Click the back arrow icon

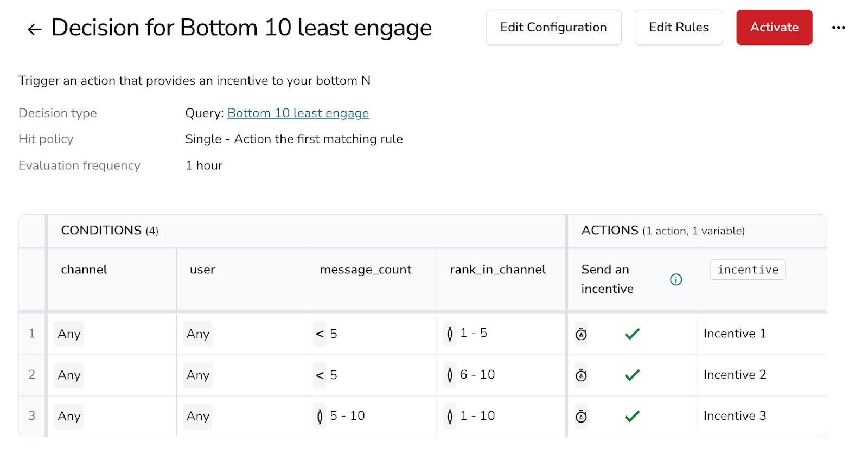[x=34, y=29]
